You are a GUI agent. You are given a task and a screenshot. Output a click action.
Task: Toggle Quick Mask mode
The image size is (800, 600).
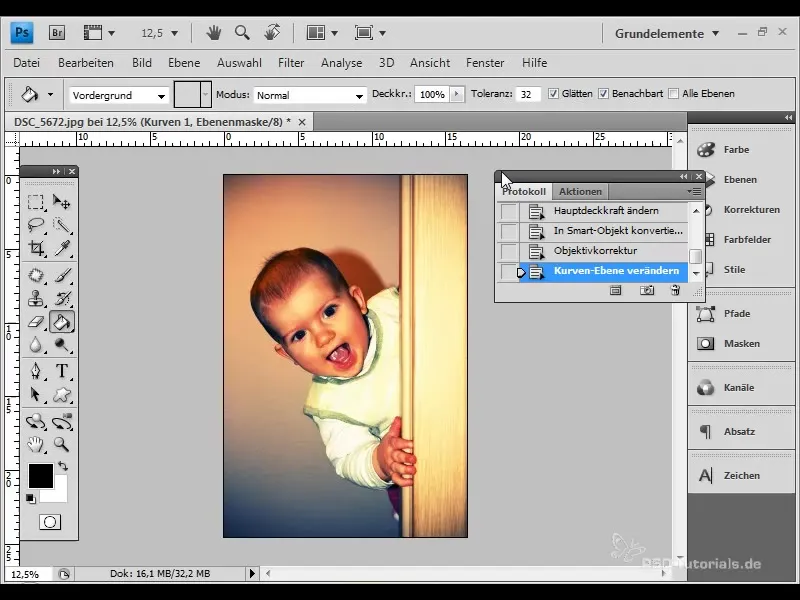[x=50, y=522]
